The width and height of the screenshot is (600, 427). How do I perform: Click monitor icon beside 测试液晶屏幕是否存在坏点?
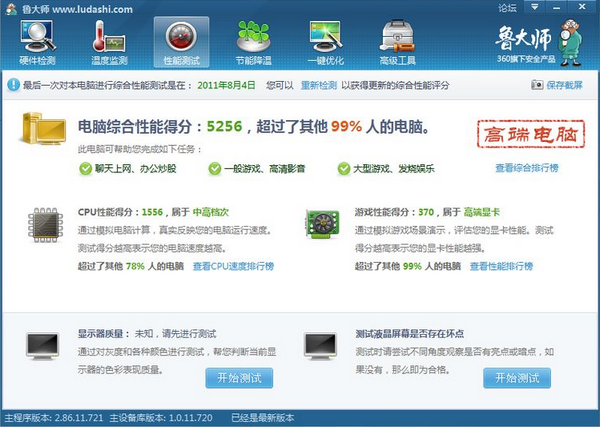[321, 346]
